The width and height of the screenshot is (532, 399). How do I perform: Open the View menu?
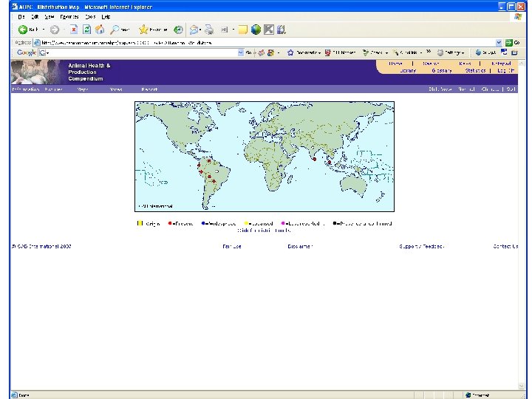pyautogui.click(x=50, y=16)
